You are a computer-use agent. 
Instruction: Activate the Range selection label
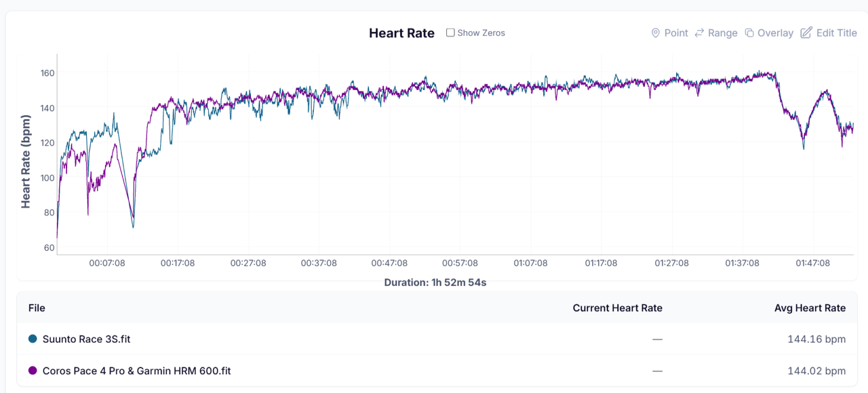722,33
